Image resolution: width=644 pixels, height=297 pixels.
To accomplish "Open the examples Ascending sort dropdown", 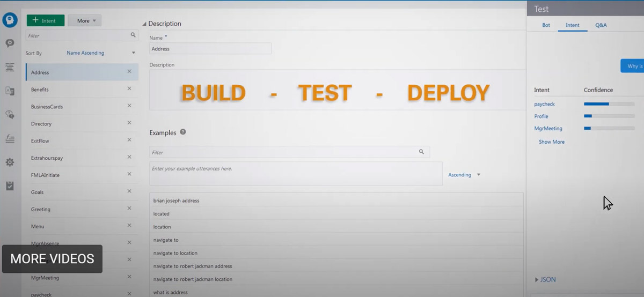I will tap(464, 175).
